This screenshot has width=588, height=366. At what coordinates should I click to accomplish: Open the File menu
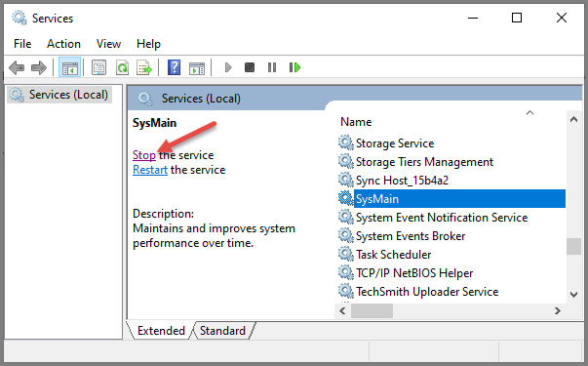pyautogui.click(x=22, y=44)
